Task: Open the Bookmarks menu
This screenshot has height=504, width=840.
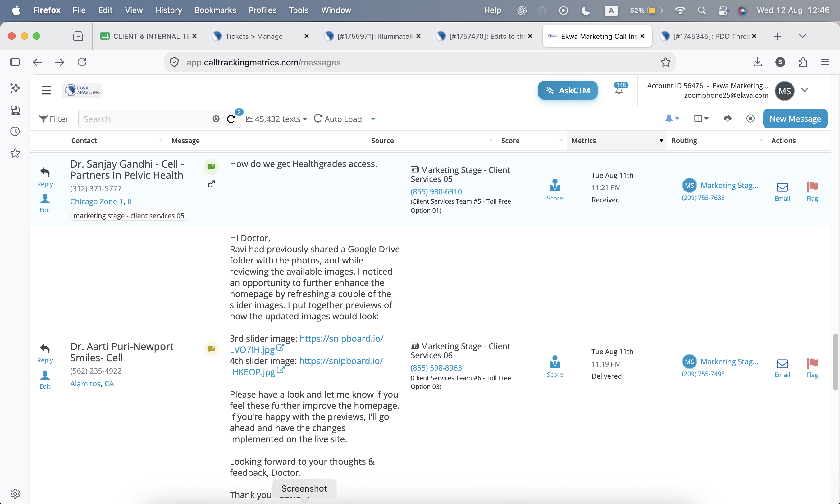Action: click(x=215, y=10)
